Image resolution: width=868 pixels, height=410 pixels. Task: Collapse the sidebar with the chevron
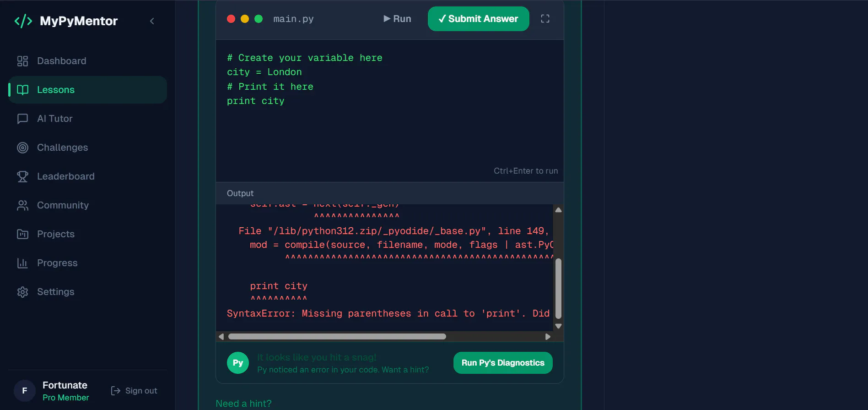pyautogui.click(x=152, y=21)
